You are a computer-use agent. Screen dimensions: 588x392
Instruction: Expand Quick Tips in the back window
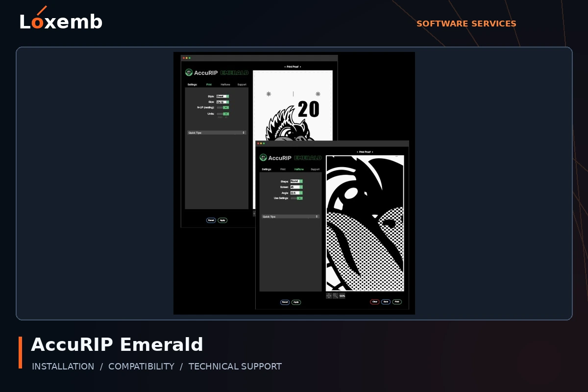pos(217,133)
